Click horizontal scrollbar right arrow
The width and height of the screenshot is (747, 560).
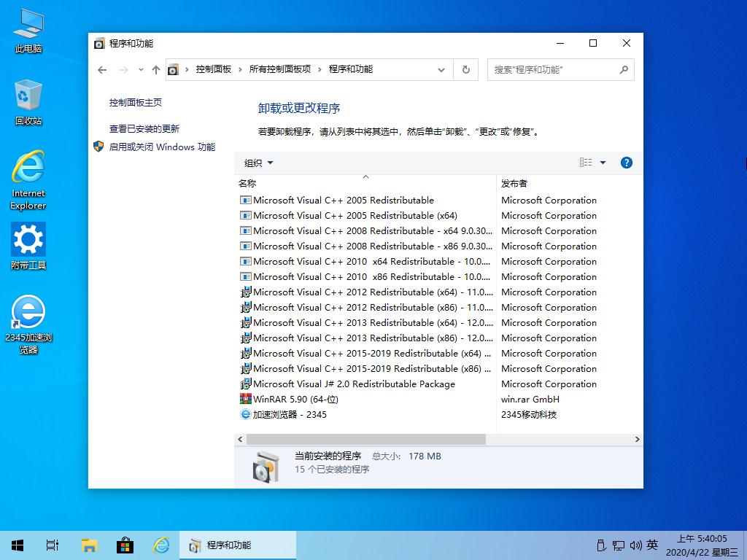638,439
